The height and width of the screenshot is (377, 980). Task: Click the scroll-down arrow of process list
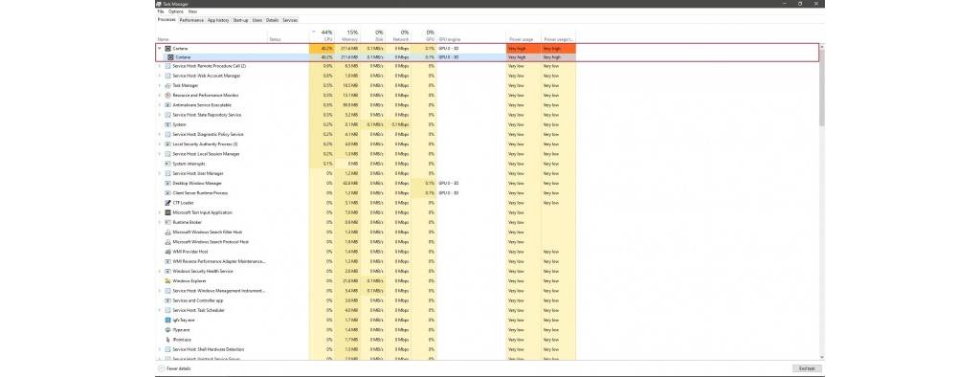[822, 358]
